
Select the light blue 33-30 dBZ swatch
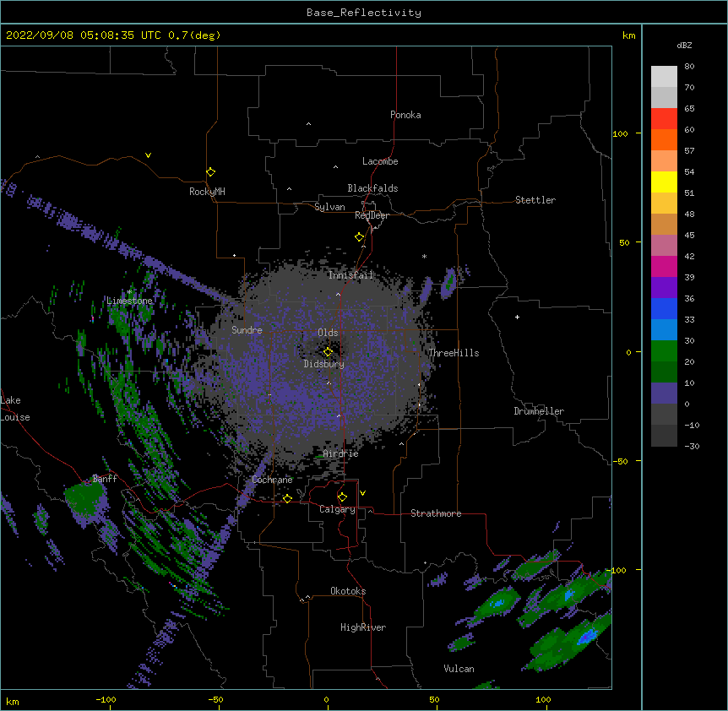pyautogui.click(x=664, y=330)
